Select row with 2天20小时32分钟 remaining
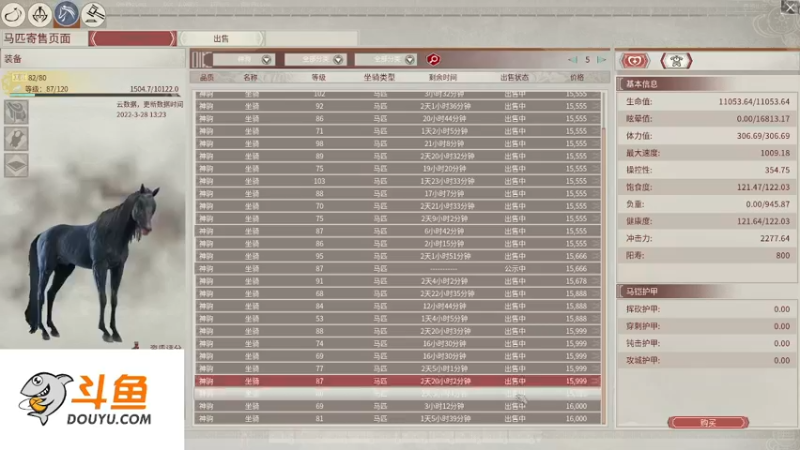 [x=397, y=156]
